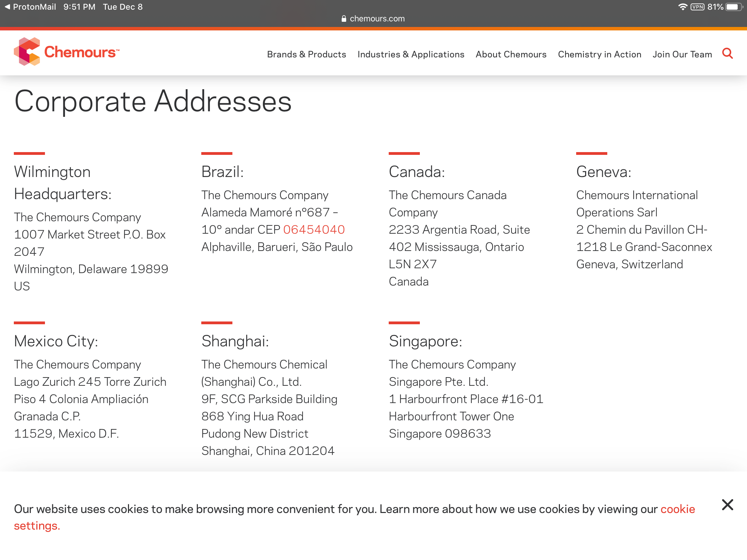Click 'Singapore 098633' line
Viewport: 747px width, 560px height.
coord(440,433)
